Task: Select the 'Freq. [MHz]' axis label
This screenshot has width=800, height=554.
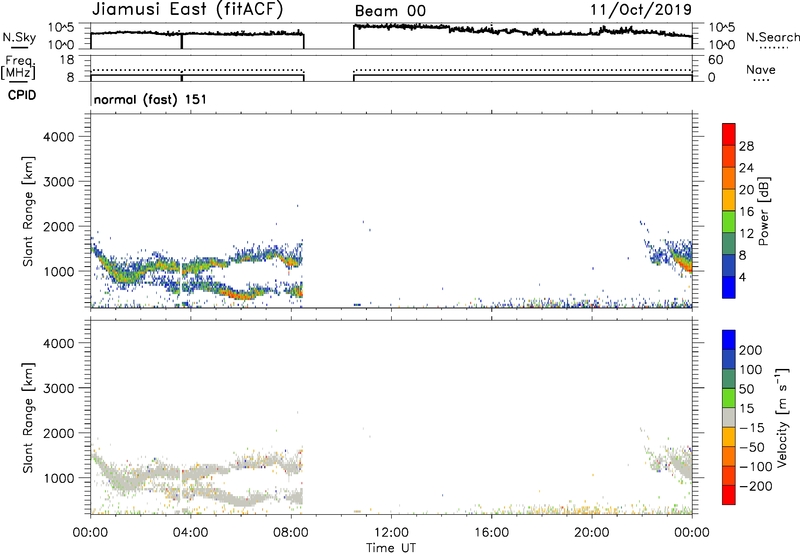Action: pyautogui.click(x=18, y=68)
